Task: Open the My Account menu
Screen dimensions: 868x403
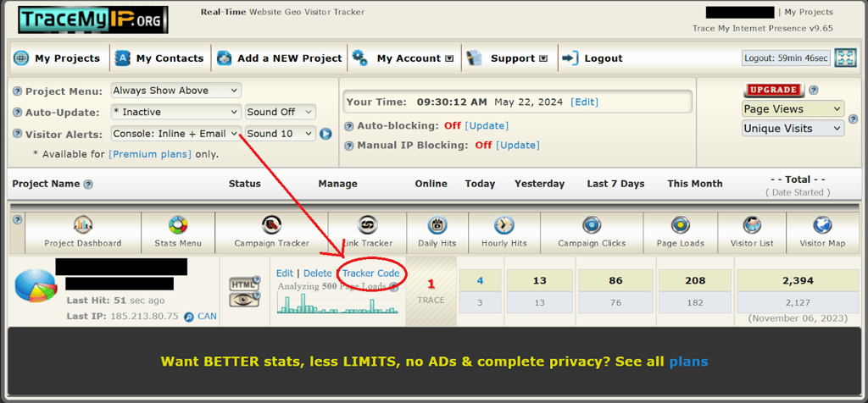Action: click(404, 58)
